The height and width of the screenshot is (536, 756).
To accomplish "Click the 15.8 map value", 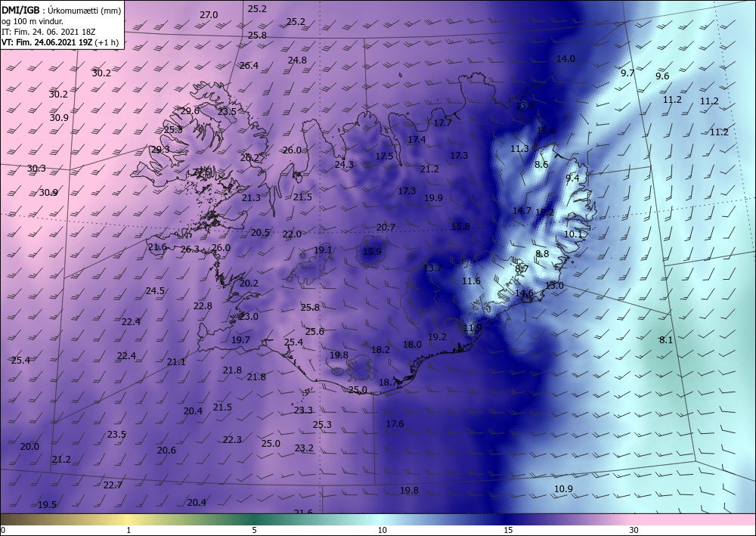I will click(460, 226).
